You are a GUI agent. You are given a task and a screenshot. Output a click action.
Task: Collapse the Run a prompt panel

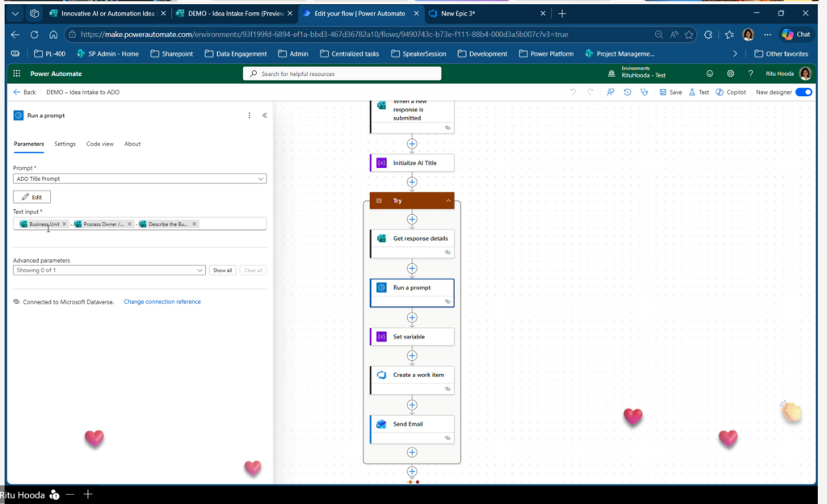point(265,115)
